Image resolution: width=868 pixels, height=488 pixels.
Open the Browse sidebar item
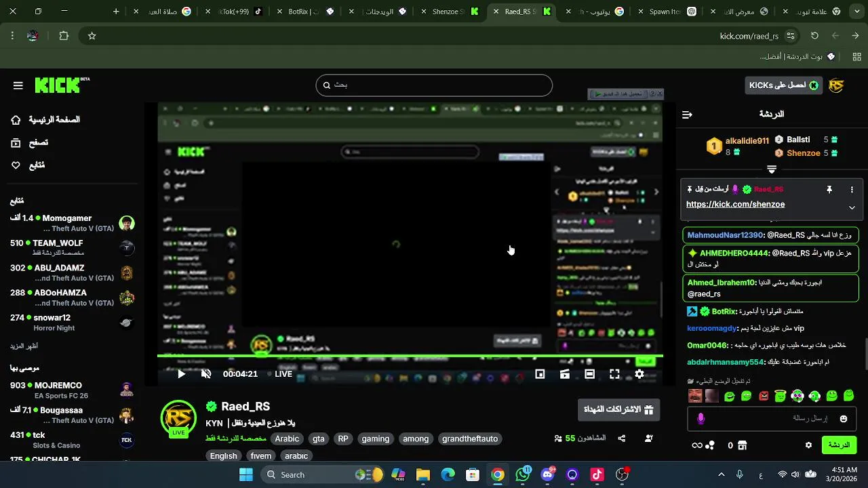[29, 143]
